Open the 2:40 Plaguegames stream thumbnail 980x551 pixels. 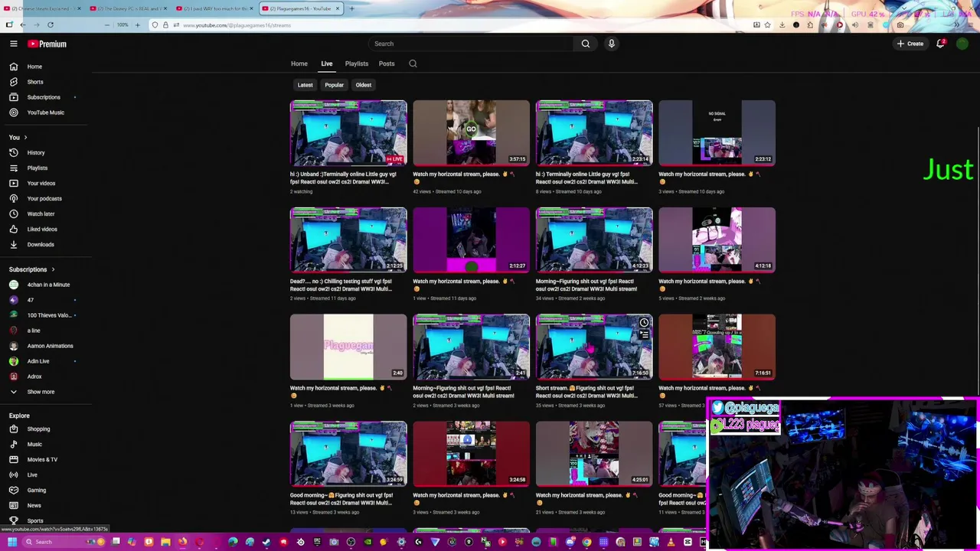click(x=348, y=347)
